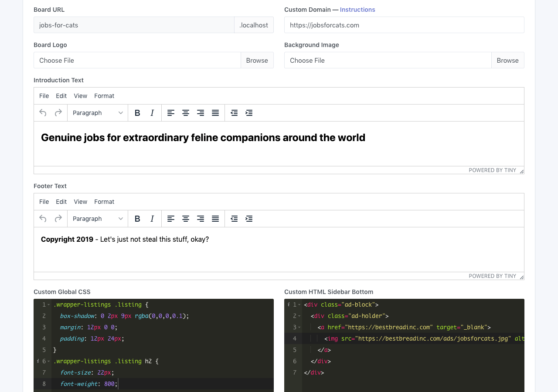
Task: Open the Custom Domain Instructions link
Action: [x=357, y=10]
